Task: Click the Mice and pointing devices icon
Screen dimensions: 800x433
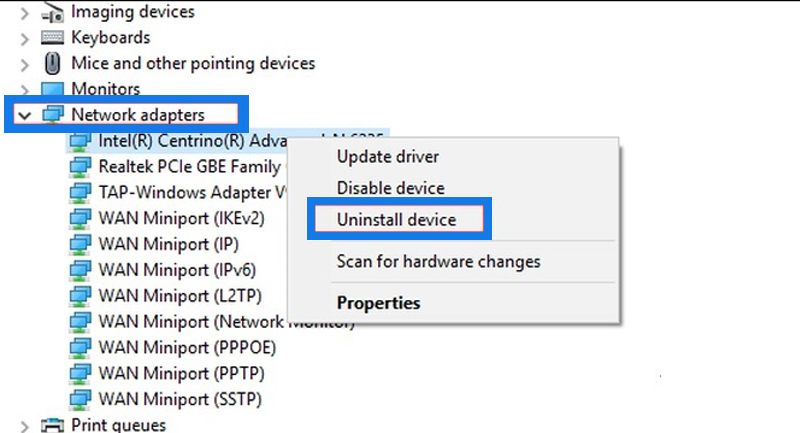Action: pos(53,63)
